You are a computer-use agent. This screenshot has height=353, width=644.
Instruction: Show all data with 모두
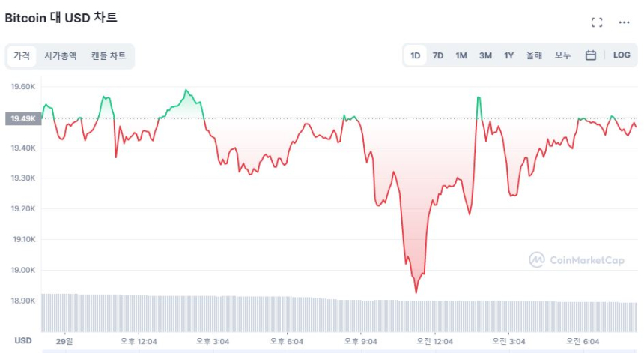(x=563, y=55)
